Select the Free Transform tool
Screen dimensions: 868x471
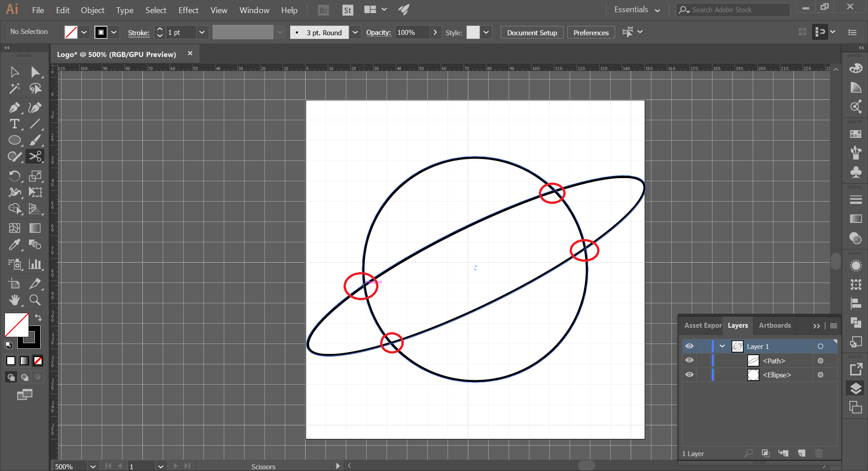[35, 192]
